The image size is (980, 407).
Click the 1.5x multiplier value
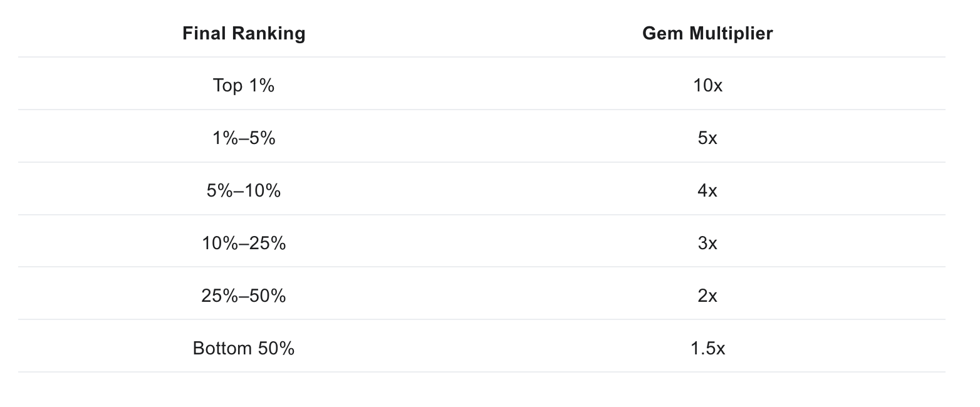tap(707, 348)
